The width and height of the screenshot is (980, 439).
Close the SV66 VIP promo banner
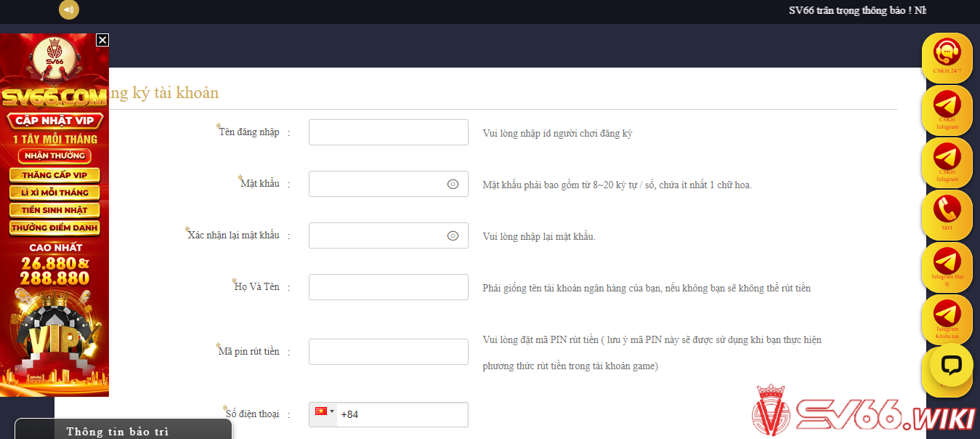pyautogui.click(x=102, y=40)
